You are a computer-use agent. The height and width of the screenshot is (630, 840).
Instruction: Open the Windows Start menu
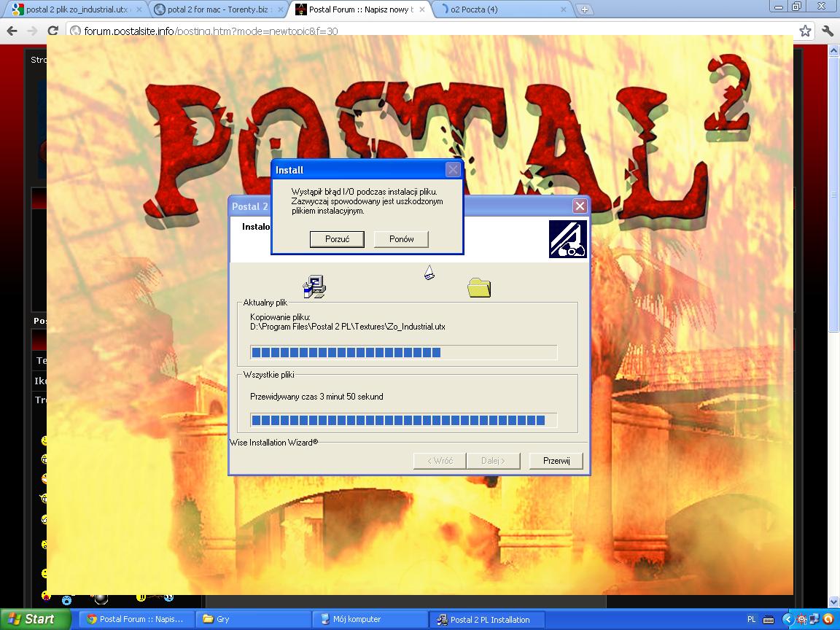[35, 619]
